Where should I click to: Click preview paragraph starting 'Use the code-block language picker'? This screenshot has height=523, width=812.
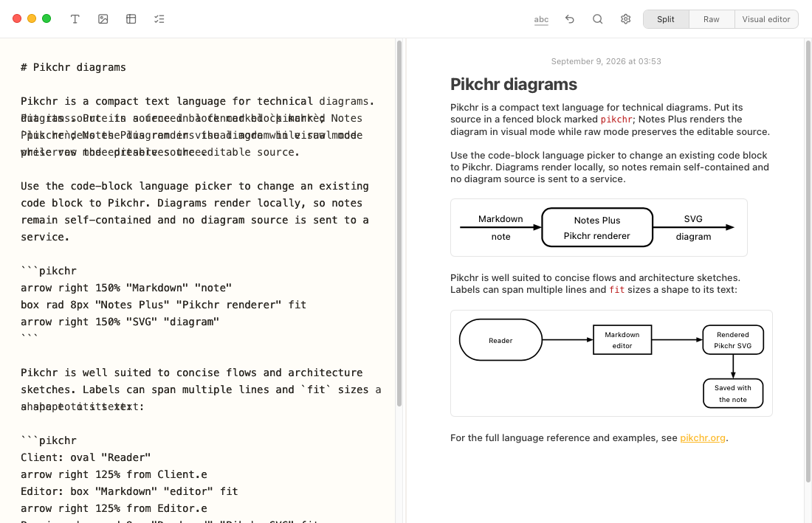(610, 167)
